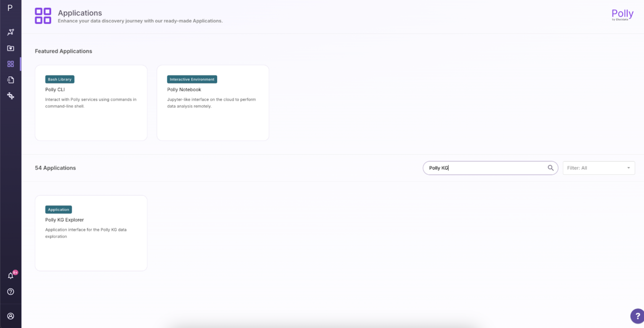Click the Filter dropdown arrow
Viewport: 644px width, 328px height.
pyautogui.click(x=628, y=168)
